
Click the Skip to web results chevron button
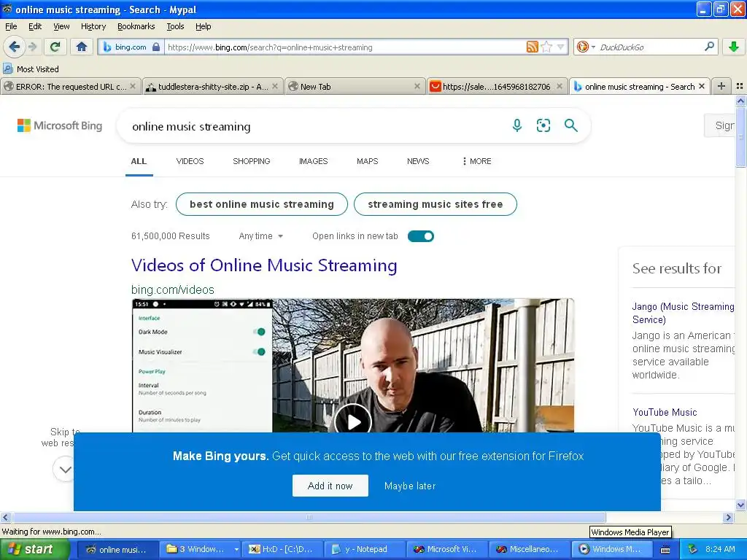[x=65, y=470]
